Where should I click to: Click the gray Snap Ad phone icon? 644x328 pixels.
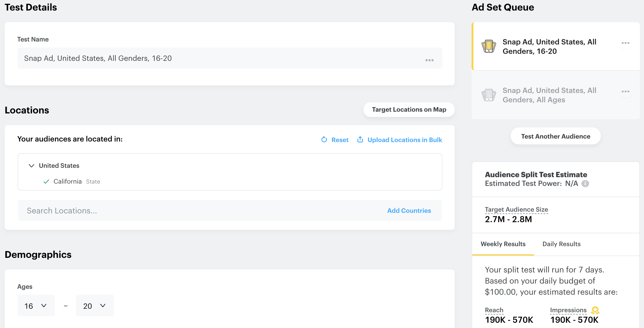tap(489, 95)
